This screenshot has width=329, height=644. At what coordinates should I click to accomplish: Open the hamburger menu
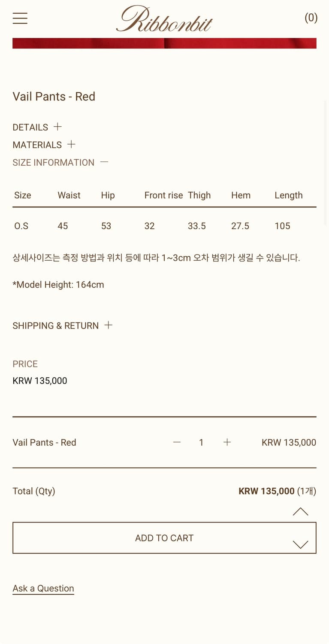20,18
